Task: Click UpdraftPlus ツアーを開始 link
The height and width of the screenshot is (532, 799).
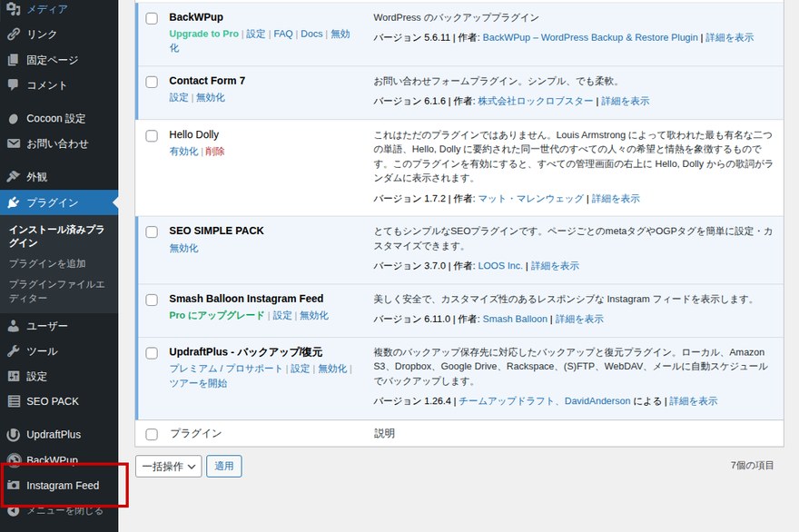Action: pos(198,383)
